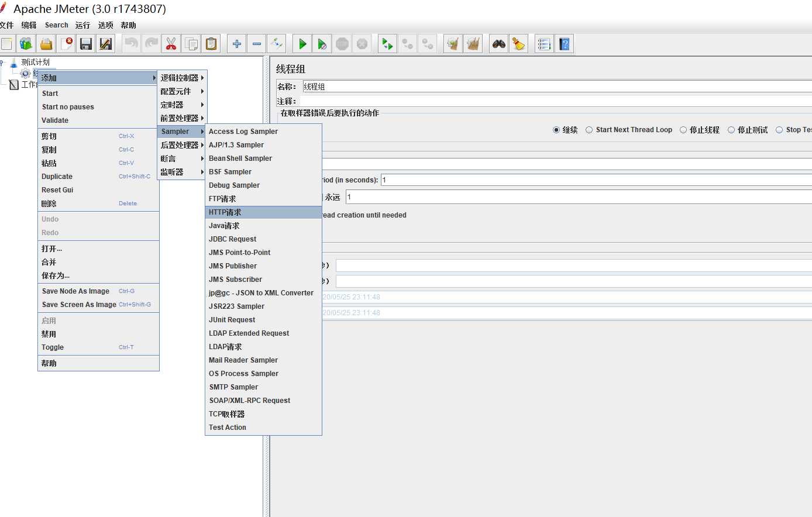
Task: Click the greyed-out Undo arrow icon
Action: (x=132, y=44)
